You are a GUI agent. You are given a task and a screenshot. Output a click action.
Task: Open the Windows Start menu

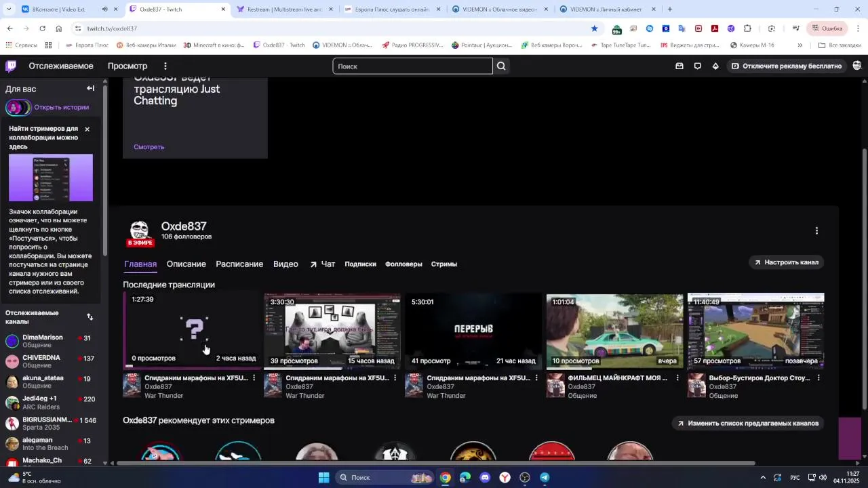[324, 478]
